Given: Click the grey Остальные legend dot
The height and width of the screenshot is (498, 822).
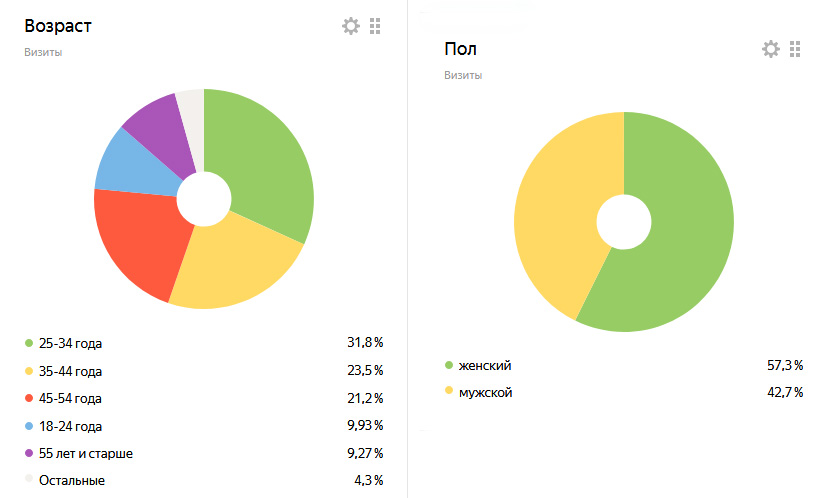Looking at the screenshot, I should coord(29,479).
